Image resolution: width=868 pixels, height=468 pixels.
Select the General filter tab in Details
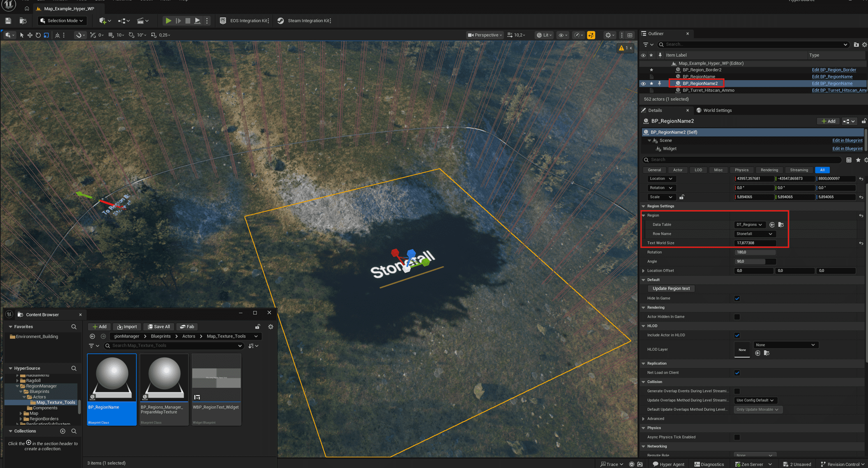pyautogui.click(x=654, y=170)
